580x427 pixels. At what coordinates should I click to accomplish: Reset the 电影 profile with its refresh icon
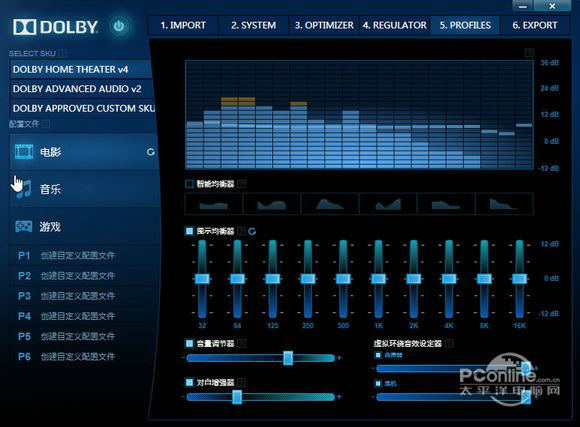151,152
